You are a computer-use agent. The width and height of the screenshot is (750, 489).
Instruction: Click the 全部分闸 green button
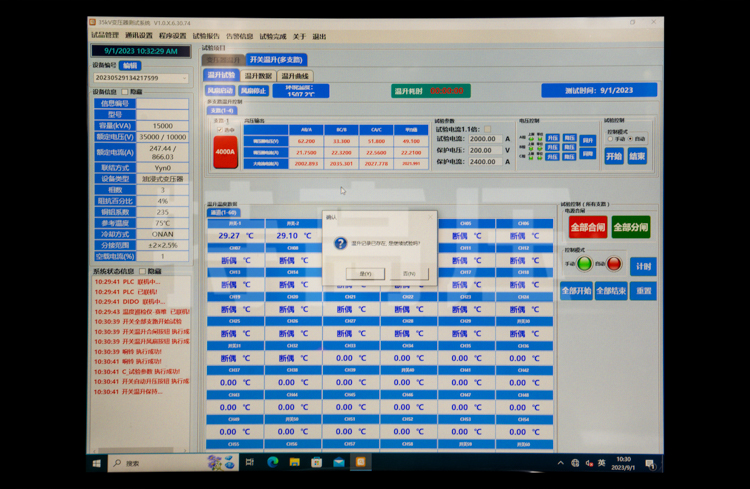tap(631, 227)
